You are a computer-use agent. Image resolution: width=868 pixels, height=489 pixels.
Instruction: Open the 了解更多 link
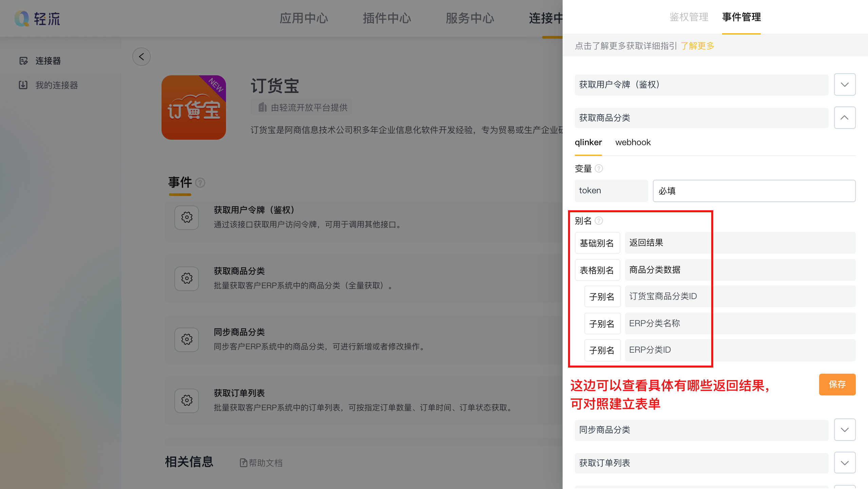click(697, 46)
